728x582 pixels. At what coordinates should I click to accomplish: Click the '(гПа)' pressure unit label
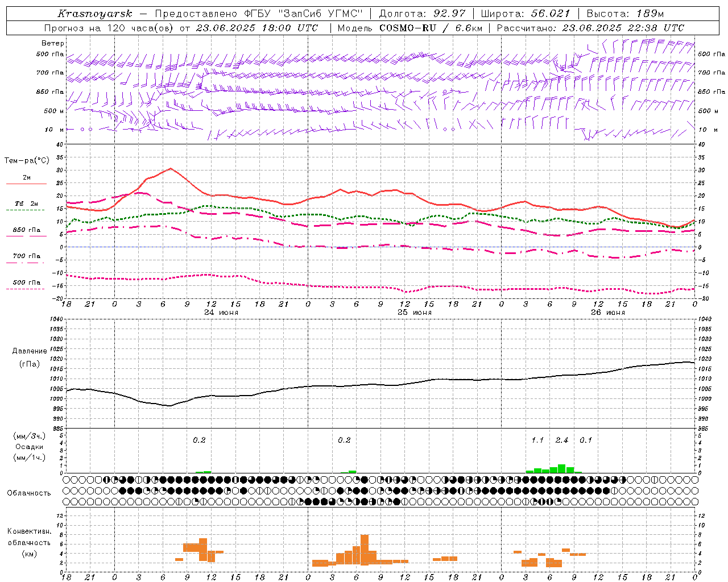point(30,364)
